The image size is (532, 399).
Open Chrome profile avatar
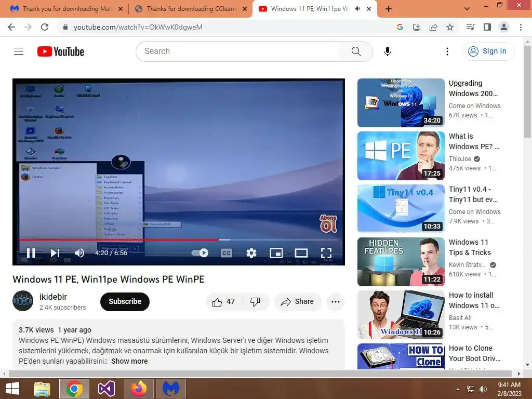pos(504,27)
